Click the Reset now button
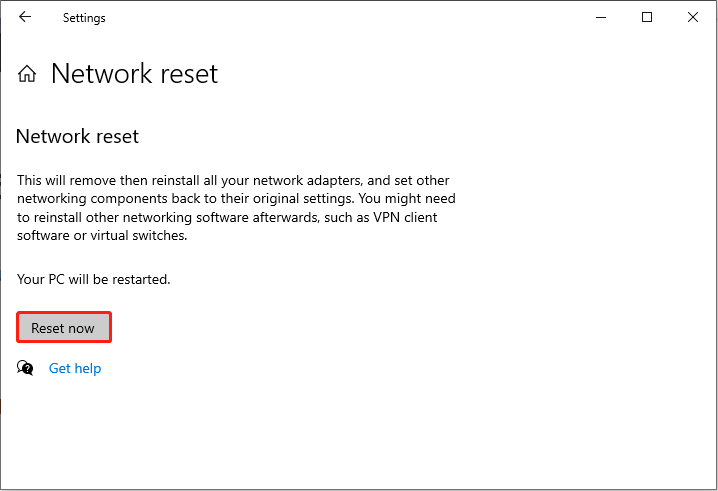The image size is (718, 491). click(64, 327)
